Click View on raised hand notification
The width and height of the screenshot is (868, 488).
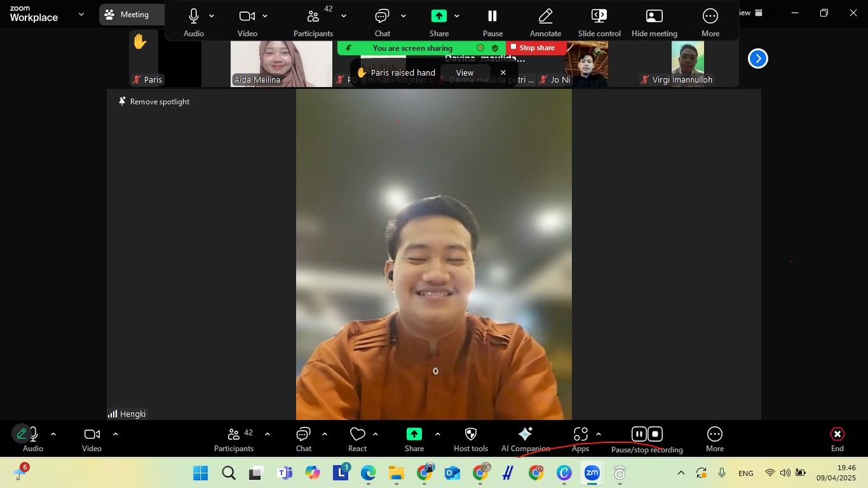coord(465,73)
